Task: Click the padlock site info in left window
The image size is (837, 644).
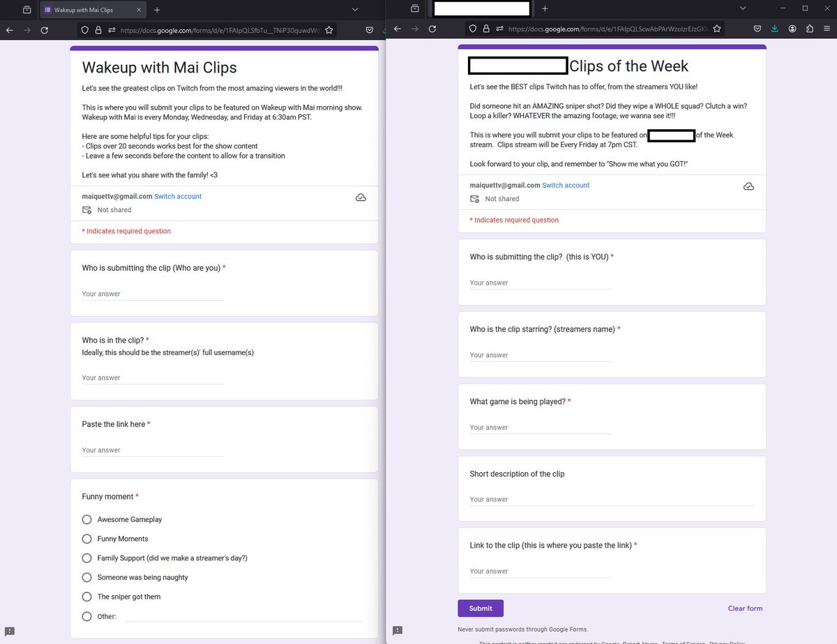Action: pyautogui.click(x=98, y=30)
